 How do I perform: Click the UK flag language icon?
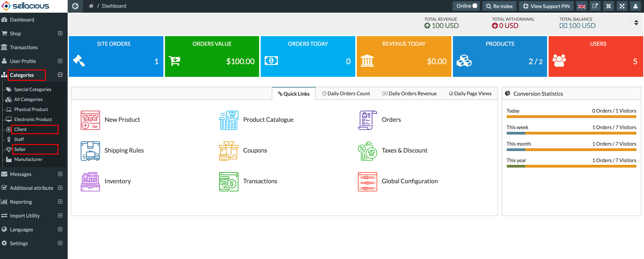tap(582, 6)
